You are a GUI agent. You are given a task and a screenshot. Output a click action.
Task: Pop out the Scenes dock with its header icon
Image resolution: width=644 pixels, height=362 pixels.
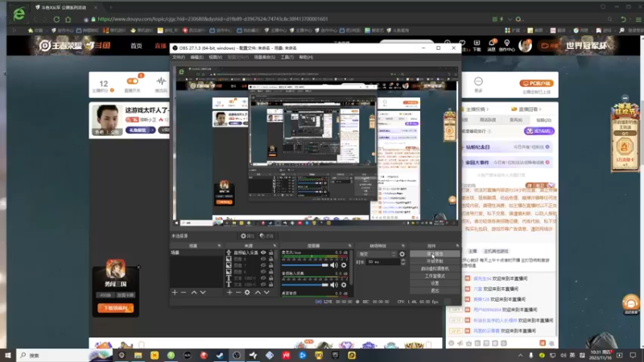tap(219, 246)
